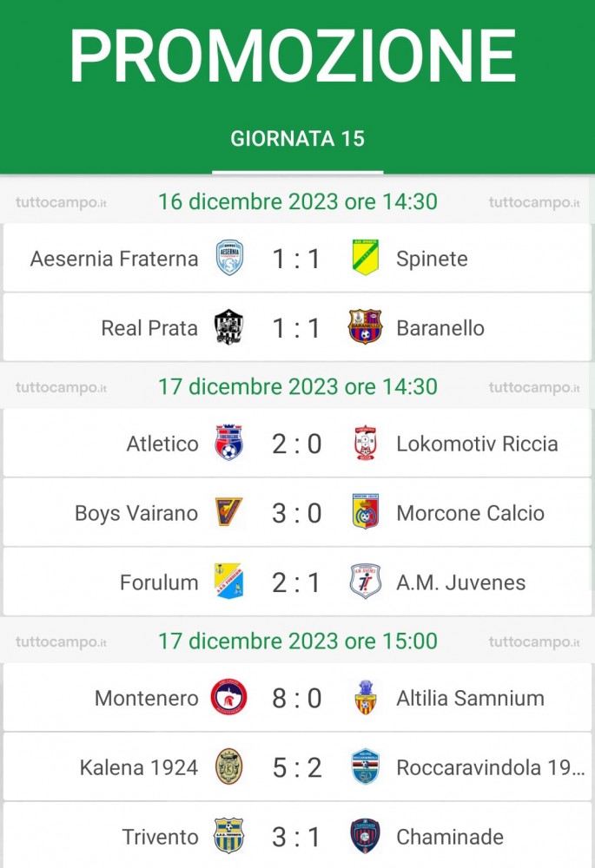Click the Kalena 1924 team badge
The height and width of the screenshot is (868, 595).
tap(228, 766)
